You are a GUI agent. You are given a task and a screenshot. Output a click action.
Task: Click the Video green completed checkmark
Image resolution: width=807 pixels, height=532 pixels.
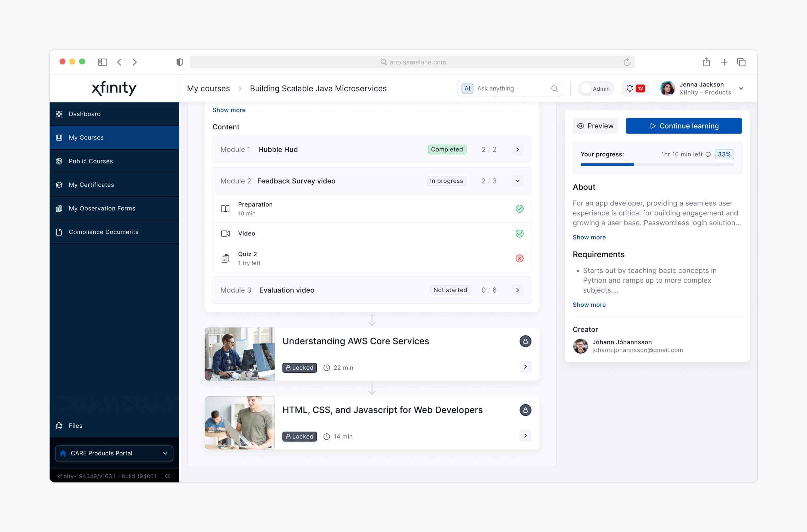pyautogui.click(x=519, y=233)
